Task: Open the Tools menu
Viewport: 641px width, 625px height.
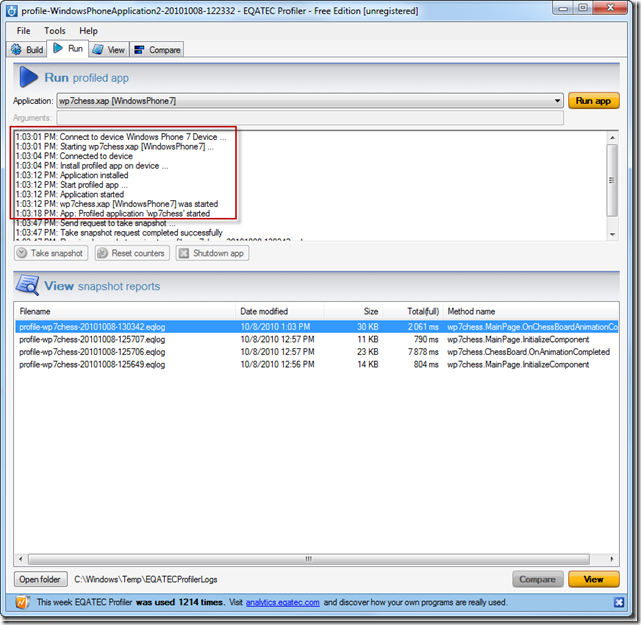Action: (x=55, y=31)
